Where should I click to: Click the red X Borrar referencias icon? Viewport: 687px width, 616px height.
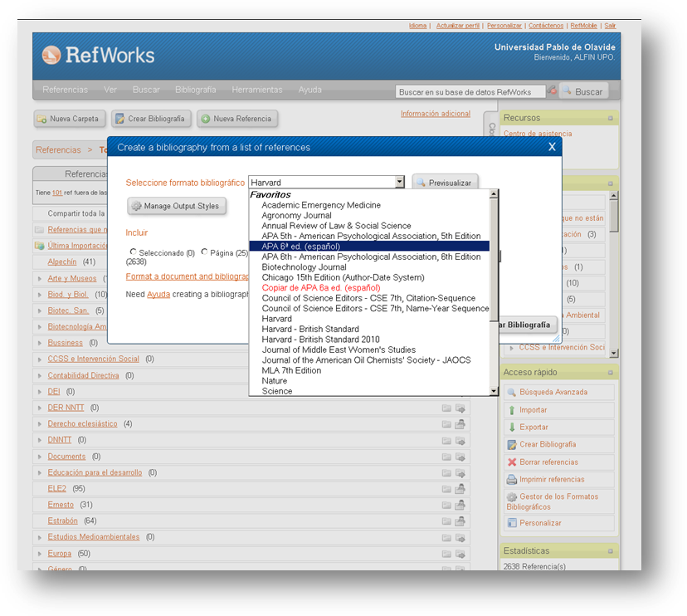[x=511, y=462]
